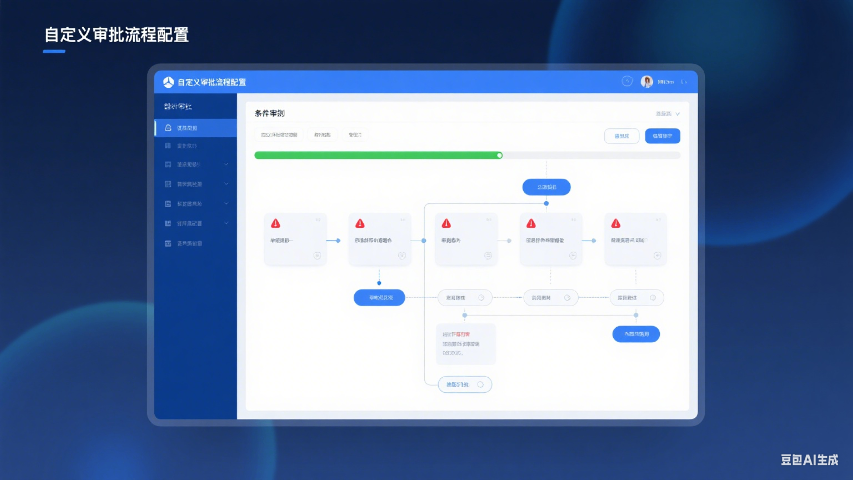Click the round corner icon on the fourth node card
The width and height of the screenshot is (853, 480).
pyautogui.click(x=573, y=255)
